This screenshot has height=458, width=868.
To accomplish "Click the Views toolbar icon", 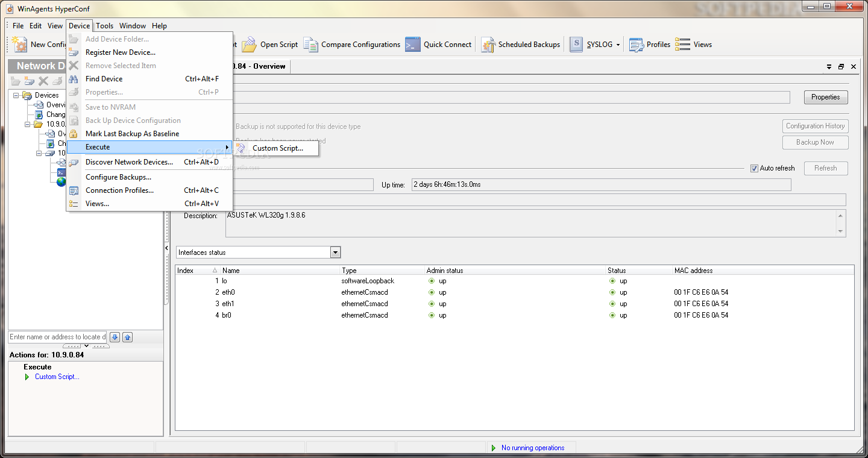I will [682, 44].
